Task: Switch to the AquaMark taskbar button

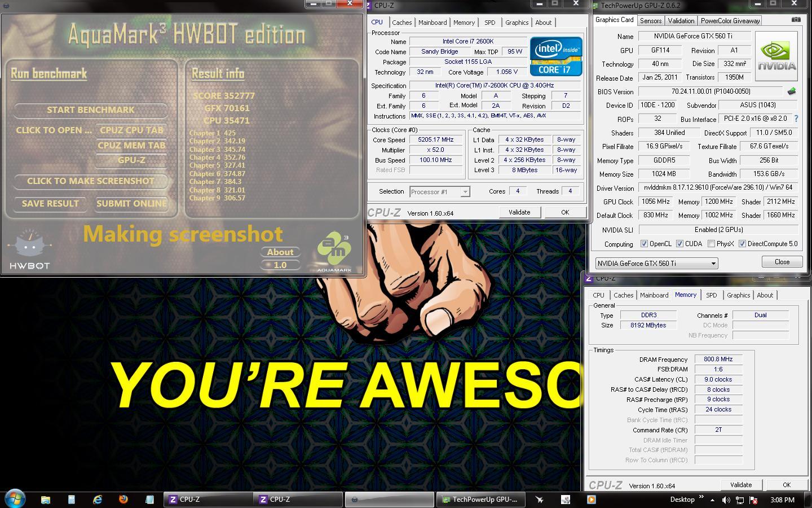Action: pyautogui.click(x=389, y=500)
